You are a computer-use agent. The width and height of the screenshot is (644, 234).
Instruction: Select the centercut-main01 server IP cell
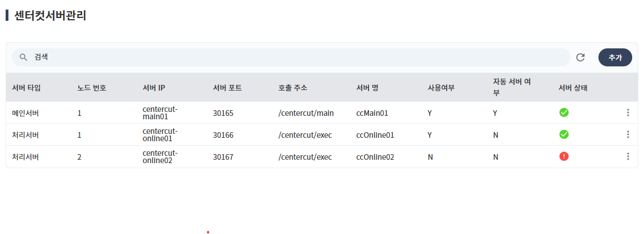(x=160, y=112)
